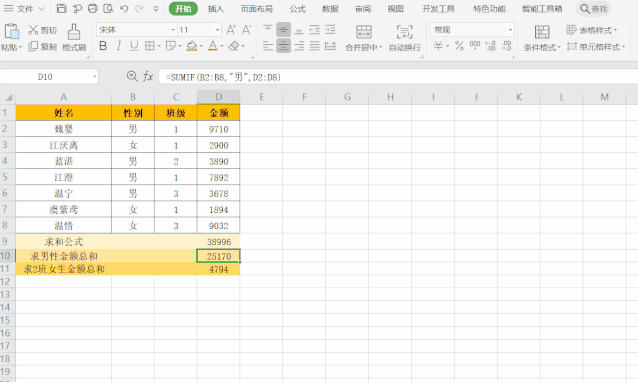Click the formula bar SUMIF text
The image size is (638, 382).
[223, 77]
